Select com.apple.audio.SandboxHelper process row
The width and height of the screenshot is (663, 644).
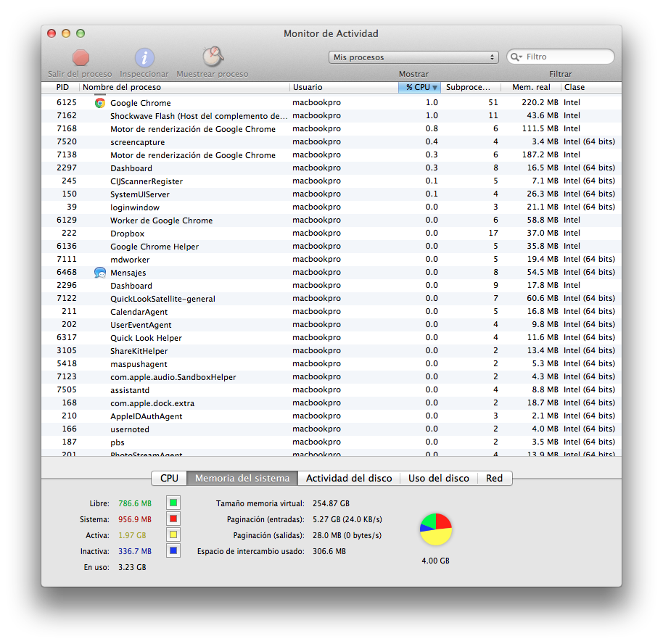[331, 377]
